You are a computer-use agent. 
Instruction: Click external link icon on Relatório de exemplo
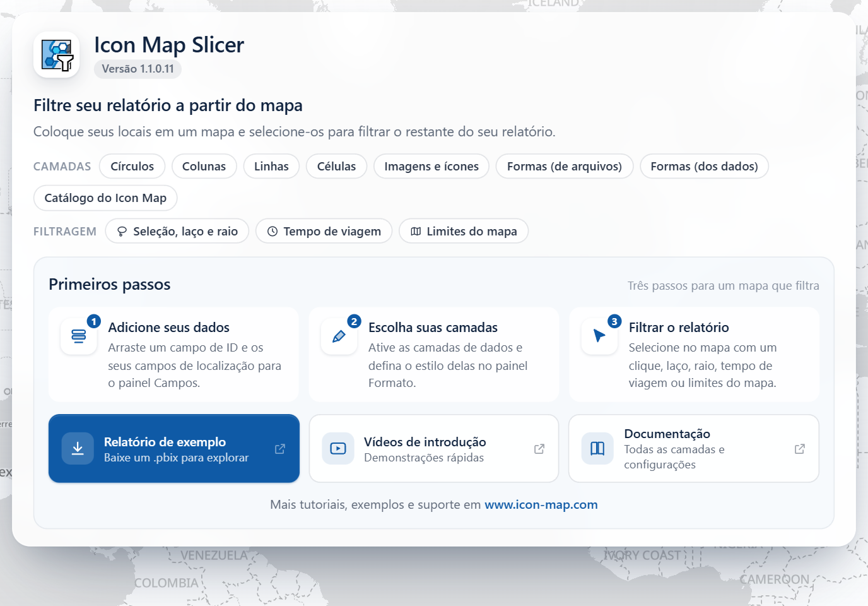[x=280, y=449]
